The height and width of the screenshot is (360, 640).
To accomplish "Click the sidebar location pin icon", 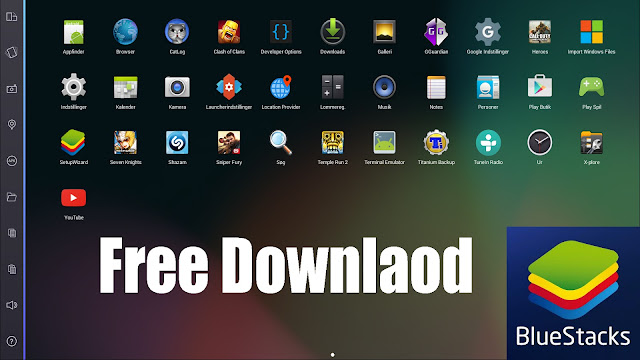I will [x=11, y=124].
